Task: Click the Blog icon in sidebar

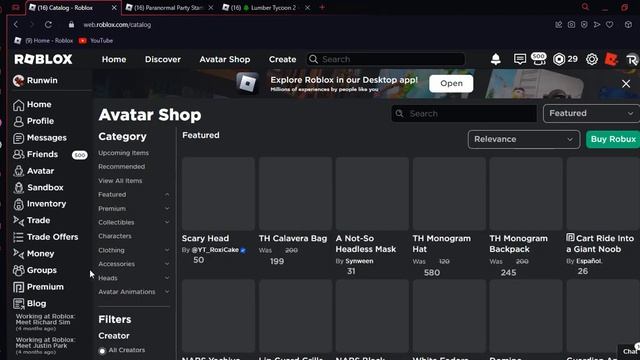Action: [x=18, y=304]
